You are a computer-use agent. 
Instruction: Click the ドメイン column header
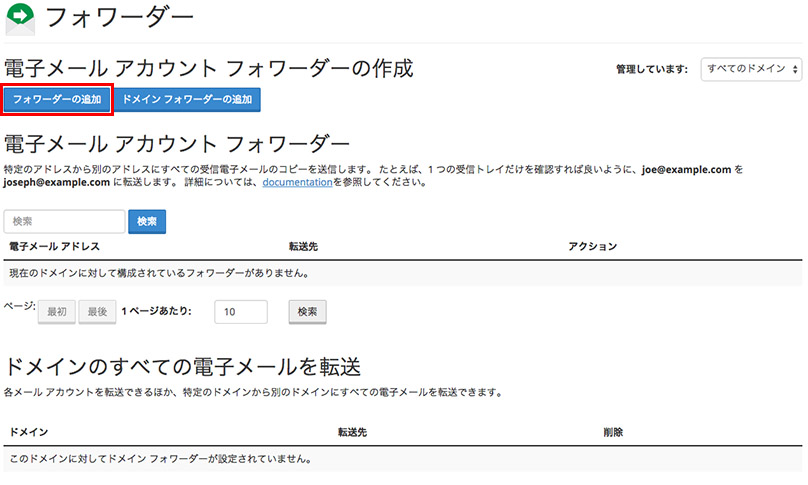tap(28, 432)
